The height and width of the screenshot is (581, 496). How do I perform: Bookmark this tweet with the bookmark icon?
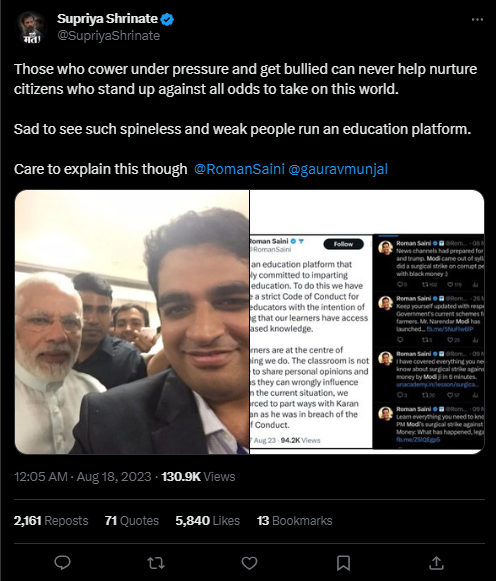click(343, 563)
